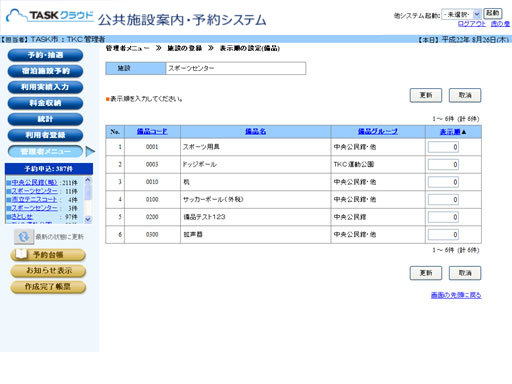Click reservation list scrollbar down arrow
Screen dimensions: 512x384
coord(88,219)
